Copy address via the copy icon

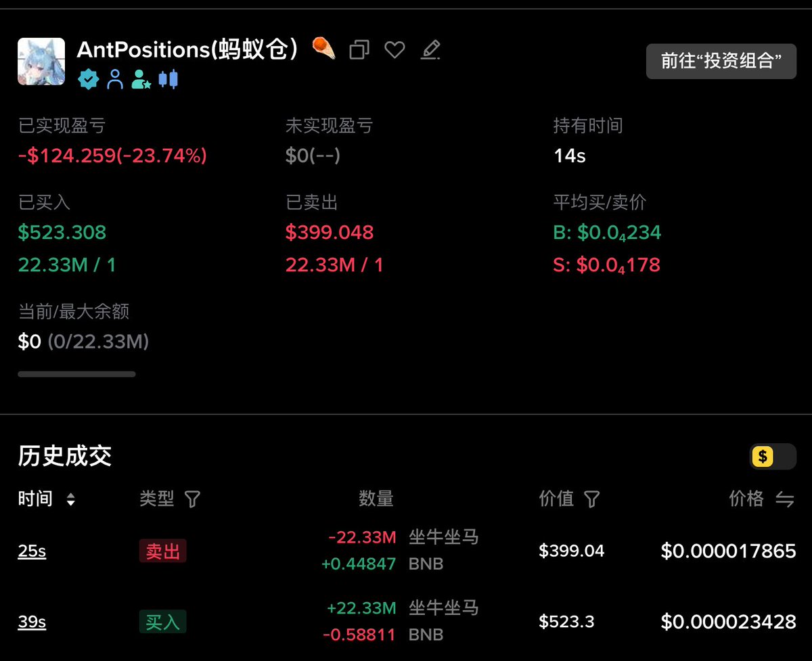(x=359, y=50)
